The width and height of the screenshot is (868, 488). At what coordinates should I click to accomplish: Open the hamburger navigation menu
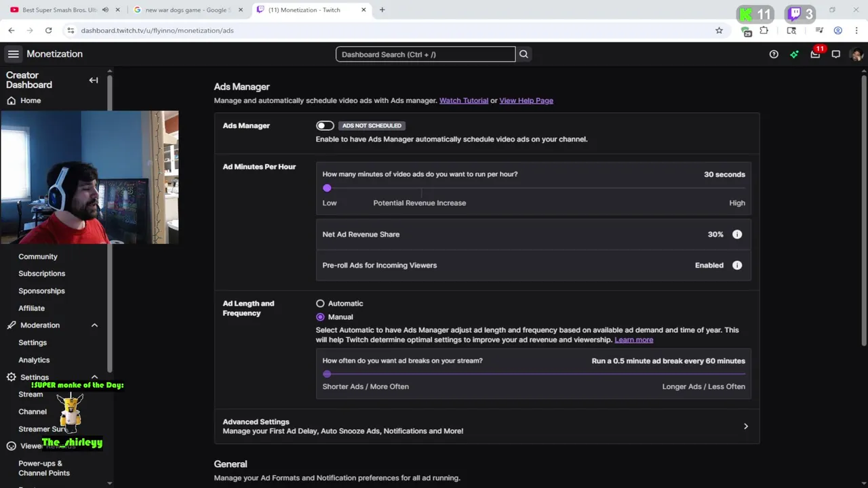pyautogui.click(x=13, y=54)
